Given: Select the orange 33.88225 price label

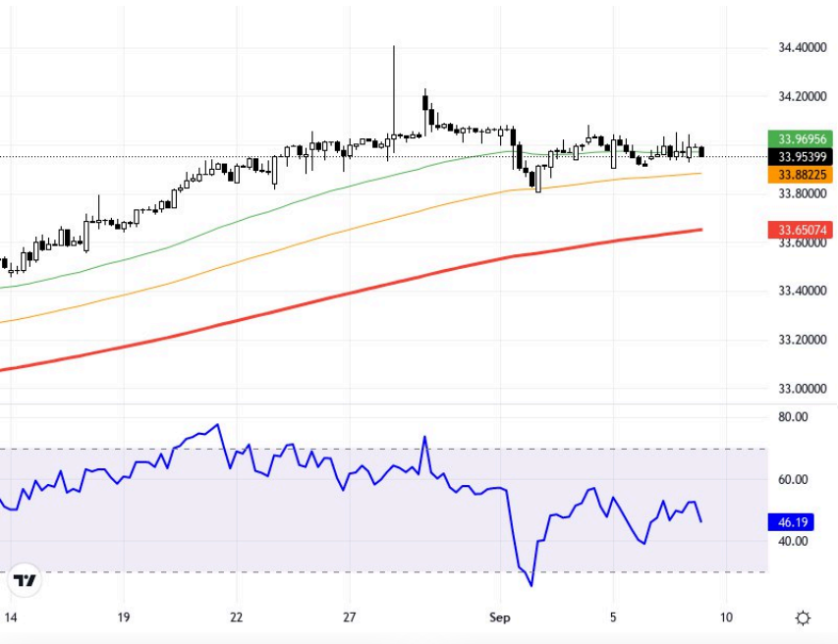Looking at the screenshot, I should tap(800, 174).
